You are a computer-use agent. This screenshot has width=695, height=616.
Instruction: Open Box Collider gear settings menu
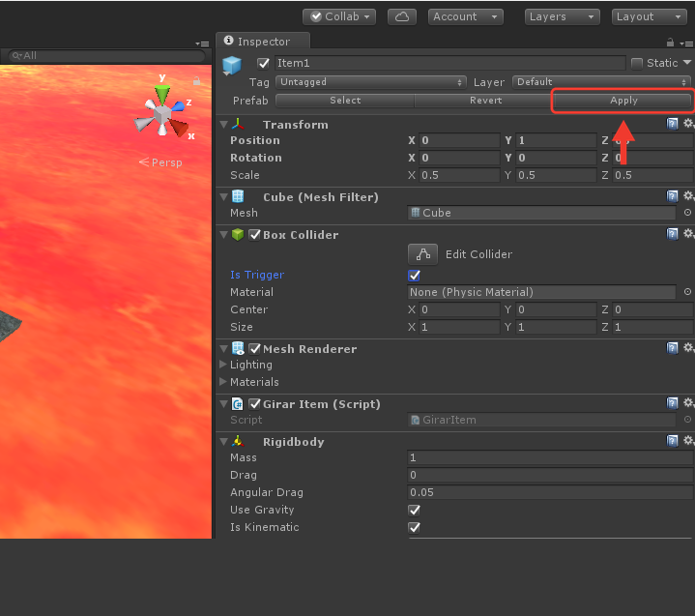coord(688,233)
